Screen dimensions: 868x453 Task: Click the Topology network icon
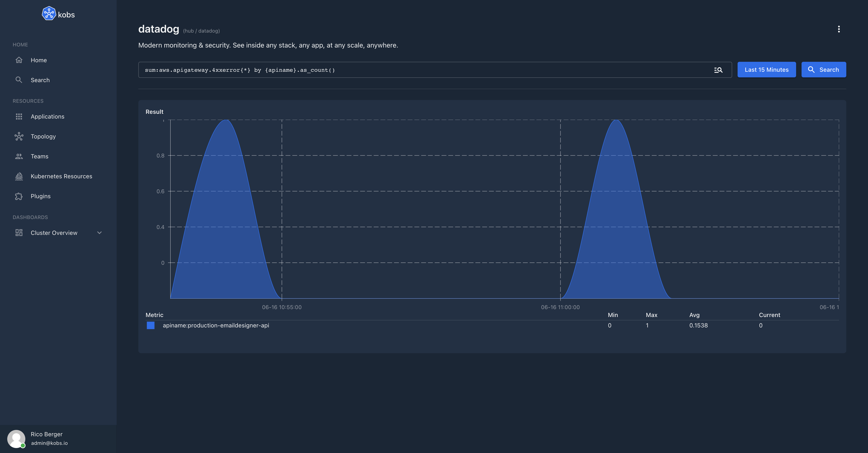19,136
